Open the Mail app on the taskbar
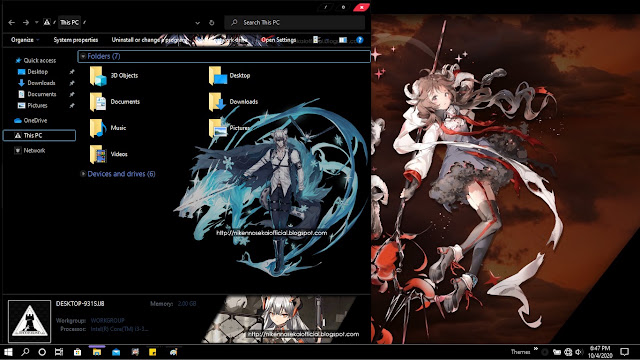 tap(116, 352)
